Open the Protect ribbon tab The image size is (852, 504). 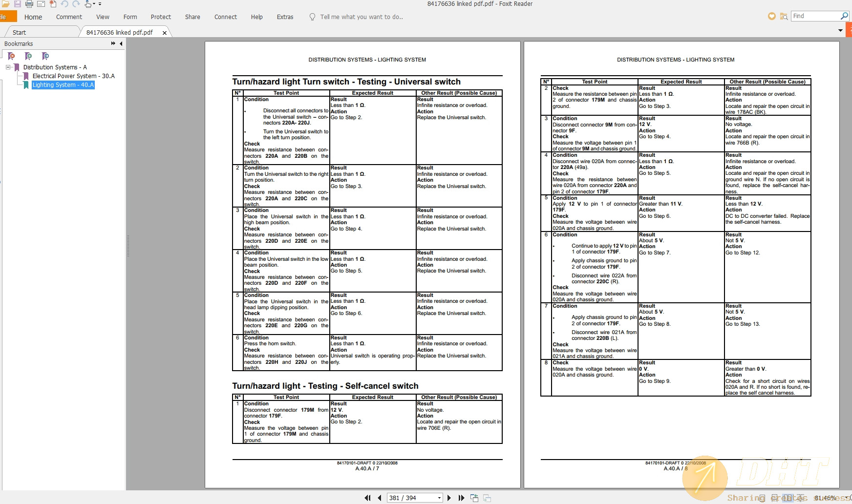pos(161,17)
